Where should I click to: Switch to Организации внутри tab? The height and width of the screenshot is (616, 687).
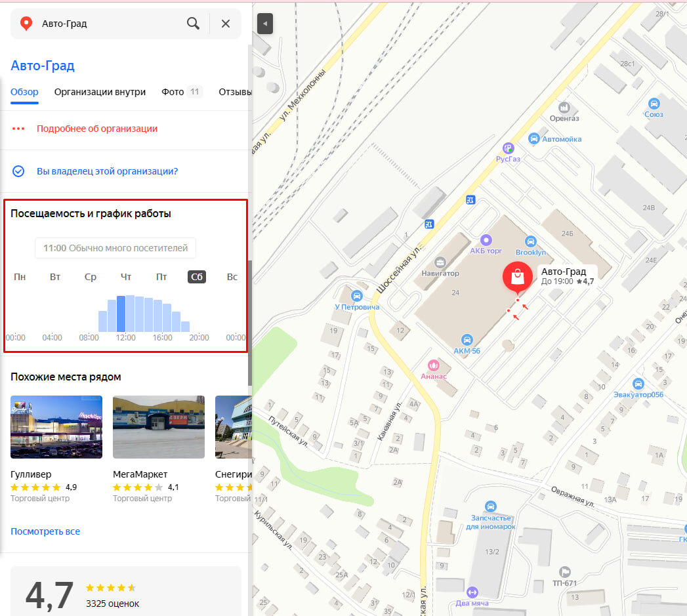click(x=100, y=92)
